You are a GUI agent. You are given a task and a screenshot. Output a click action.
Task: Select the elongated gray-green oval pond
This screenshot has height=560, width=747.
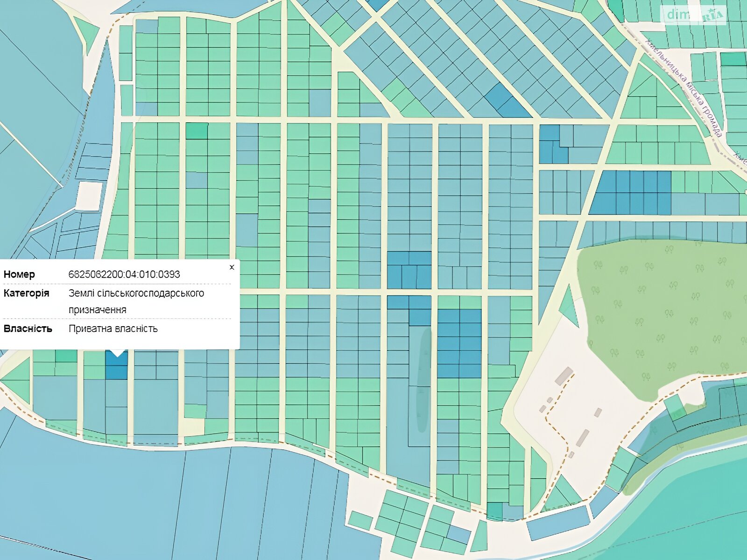(x=424, y=380)
